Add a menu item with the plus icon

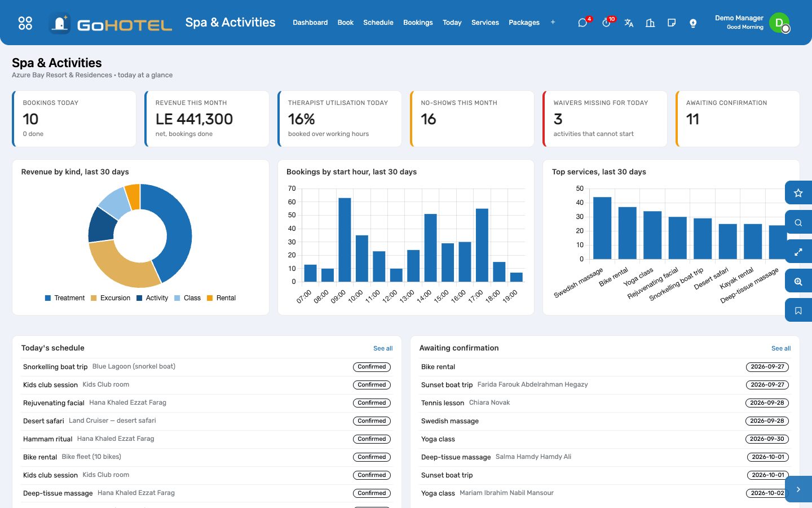click(553, 23)
